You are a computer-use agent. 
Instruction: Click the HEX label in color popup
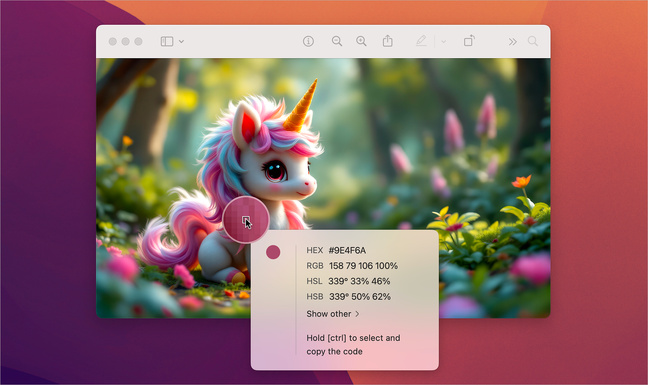(x=314, y=250)
